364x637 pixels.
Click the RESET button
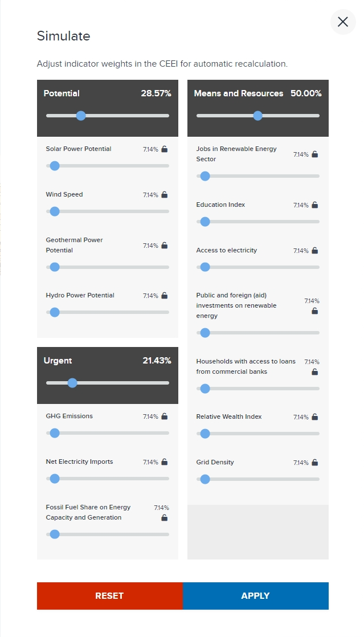coord(109,595)
